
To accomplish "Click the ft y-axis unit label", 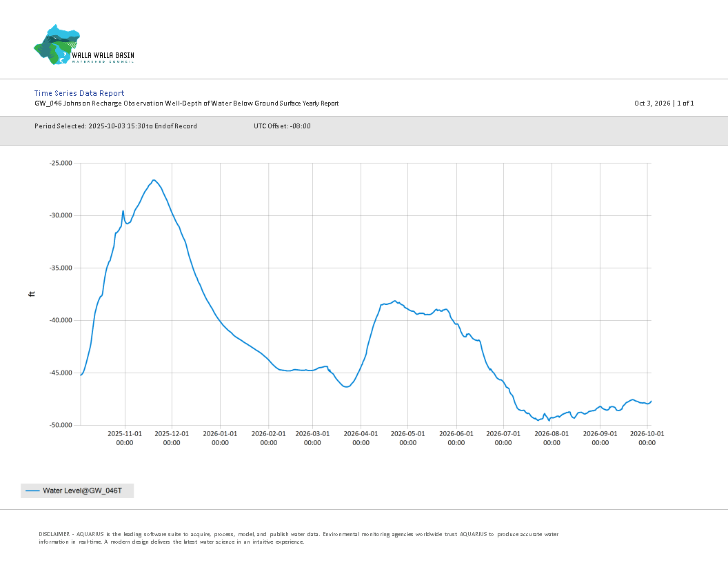I will coord(32,294).
